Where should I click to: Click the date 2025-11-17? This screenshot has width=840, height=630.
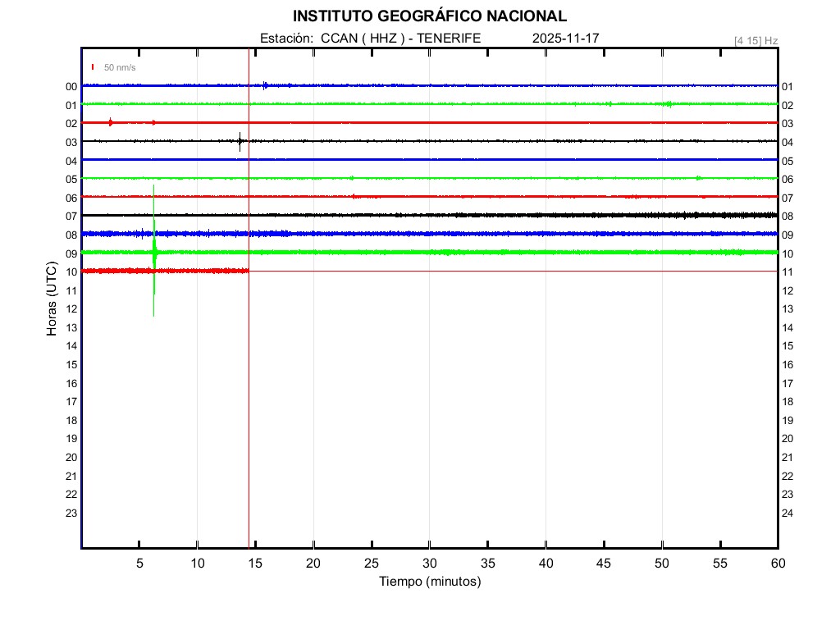(x=566, y=39)
